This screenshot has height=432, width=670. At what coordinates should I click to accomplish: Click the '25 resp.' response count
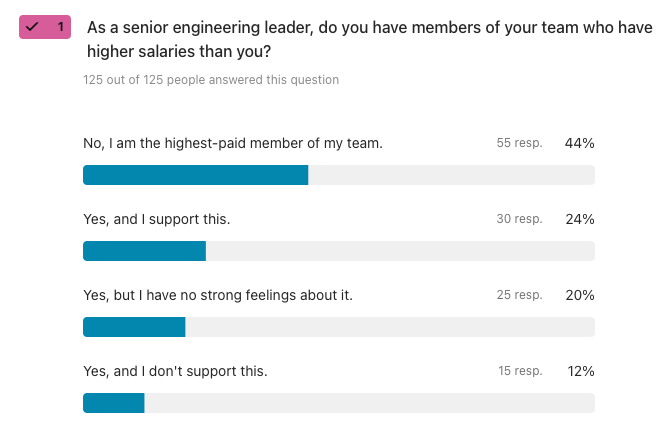[x=519, y=295]
